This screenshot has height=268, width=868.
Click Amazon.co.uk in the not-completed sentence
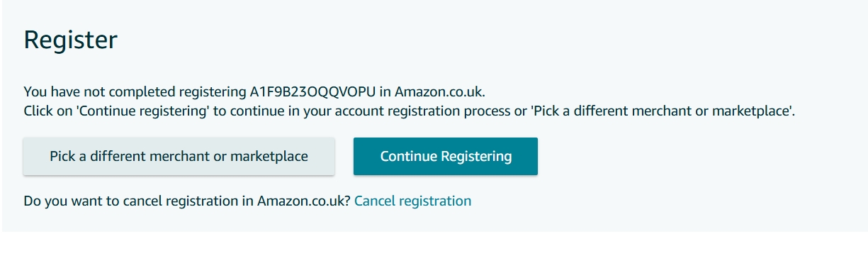point(440,92)
